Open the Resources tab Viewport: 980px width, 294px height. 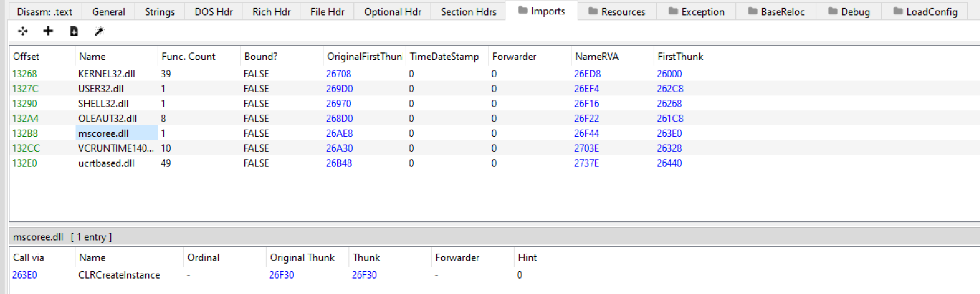click(617, 12)
